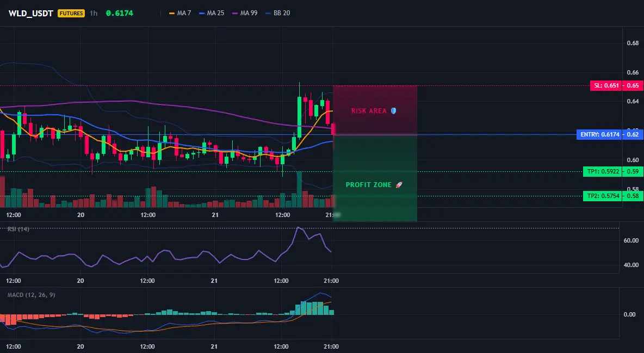Click the shield icon beside RISK AREA

(x=393, y=110)
